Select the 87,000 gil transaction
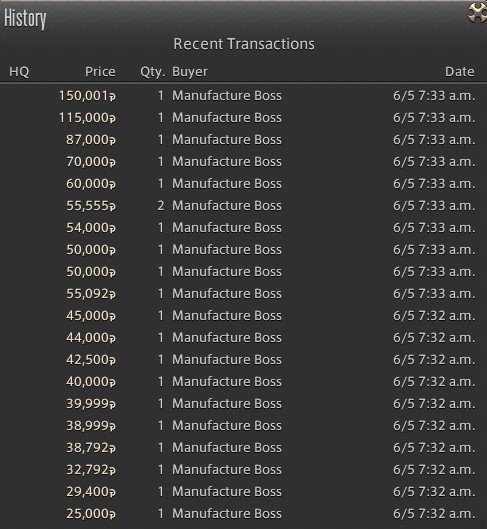Image resolution: width=487 pixels, height=529 pixels. tap(244, 139)
